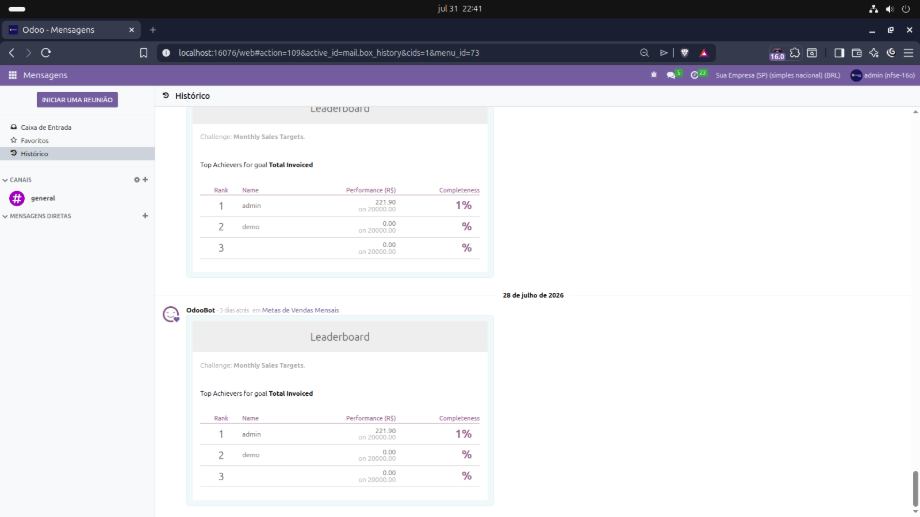Image resolution: width=920 pixels, height=517 pixels.
Task: Bookmark this page in the address bar
Action: tap(143, 53)
